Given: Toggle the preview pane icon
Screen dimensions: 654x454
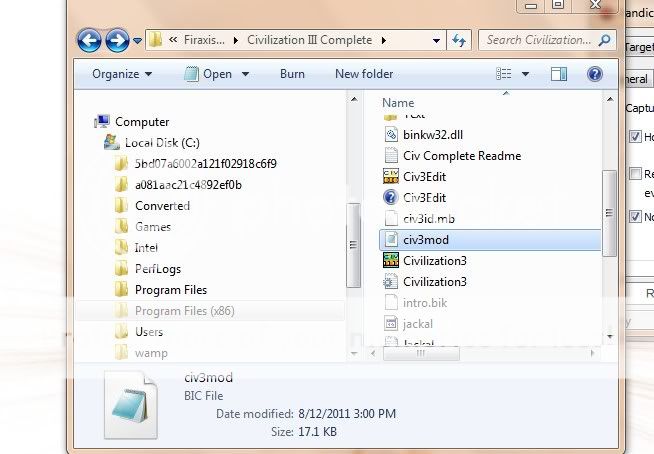Looking at the screenshot, I should coord(559,74).
